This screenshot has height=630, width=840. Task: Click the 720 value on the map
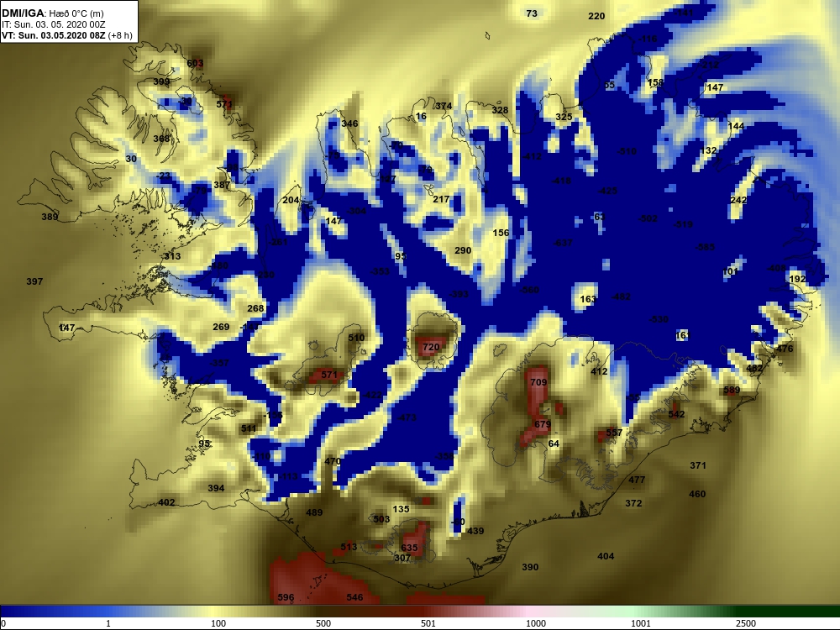pyautogui.click(x=431, y=347)
